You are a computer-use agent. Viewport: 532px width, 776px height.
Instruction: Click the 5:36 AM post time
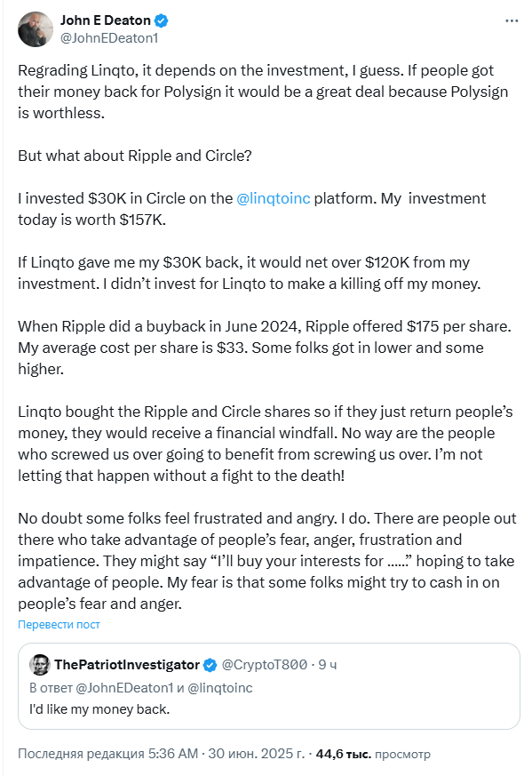tap(173, 754)
